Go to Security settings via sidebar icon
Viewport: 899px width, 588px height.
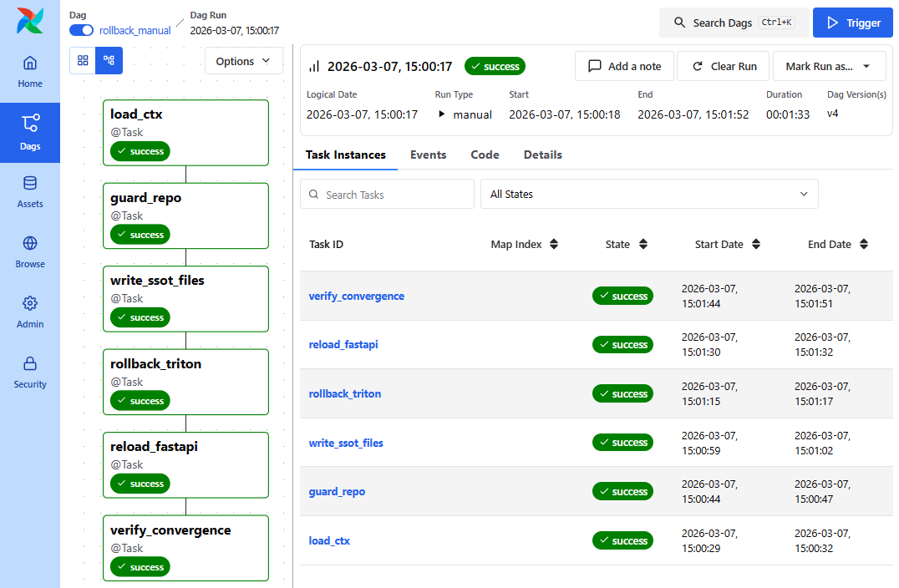coord(29,373)
